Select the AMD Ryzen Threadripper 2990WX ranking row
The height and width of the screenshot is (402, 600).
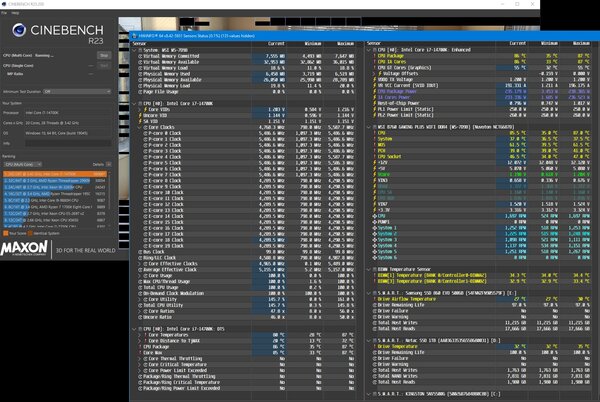[x=55, y=181]
